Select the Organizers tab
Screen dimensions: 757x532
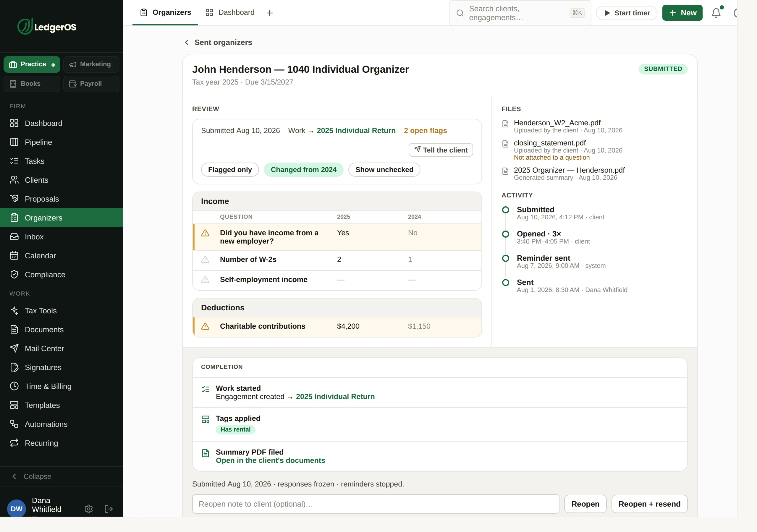(165, 12)
